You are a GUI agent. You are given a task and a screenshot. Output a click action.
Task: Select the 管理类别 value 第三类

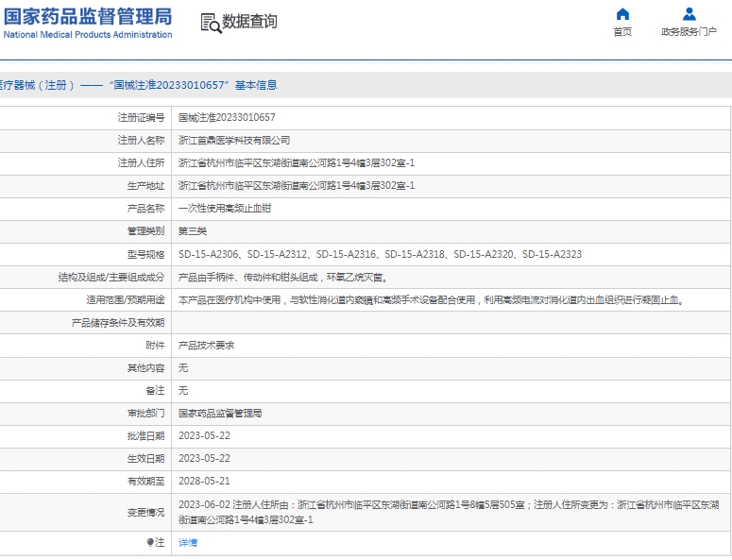point(193,231)
